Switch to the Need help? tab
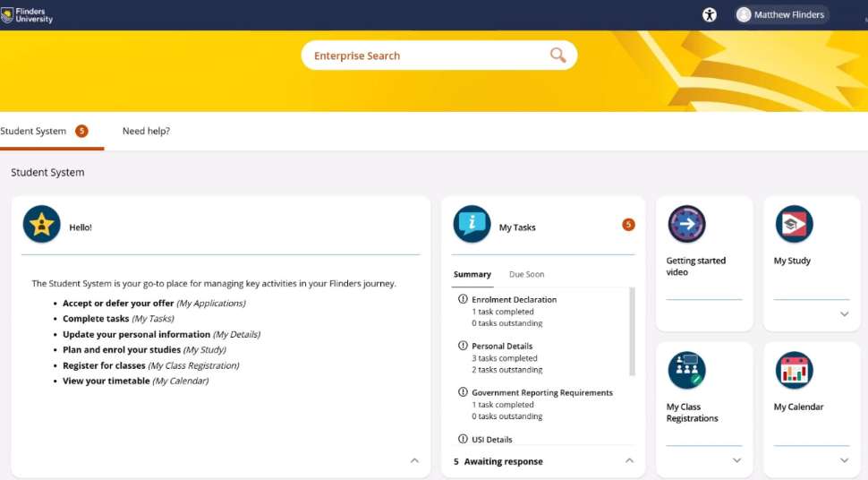Screen dimensions: 868x480 point(146,131)
